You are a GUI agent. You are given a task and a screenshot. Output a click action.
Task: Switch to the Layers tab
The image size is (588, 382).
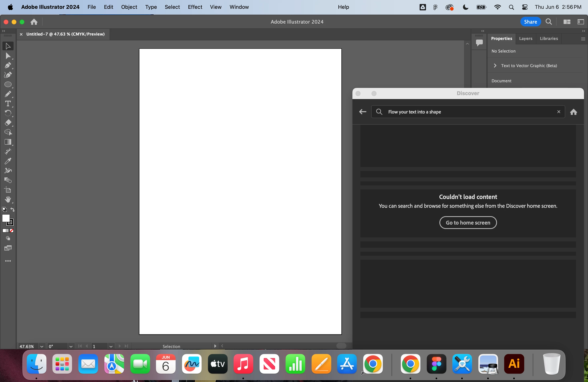point(525,39)
